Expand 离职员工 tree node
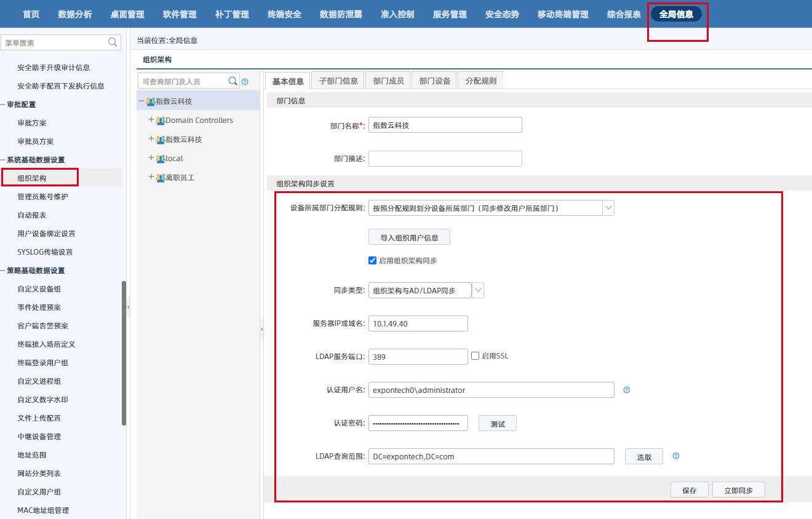812x519 pixels. [151, 177]
